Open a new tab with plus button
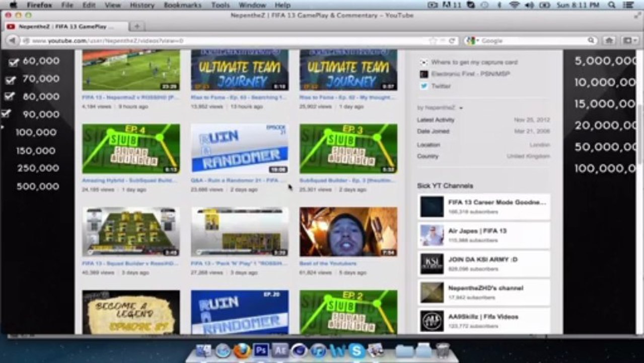Screen dimensions: 644x363 [136, 26]
